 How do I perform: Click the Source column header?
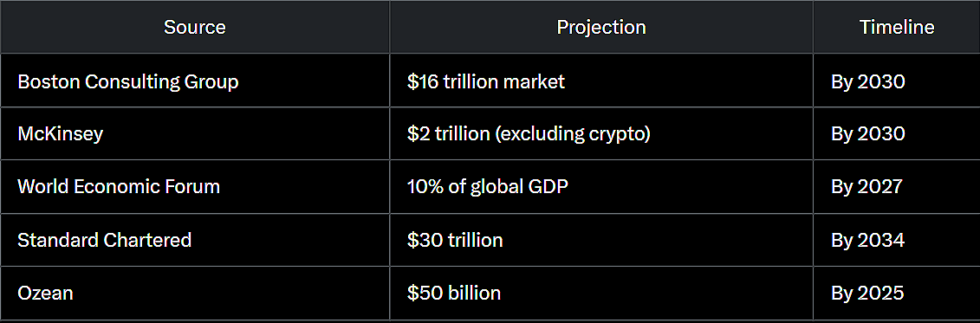pos(195,27)
